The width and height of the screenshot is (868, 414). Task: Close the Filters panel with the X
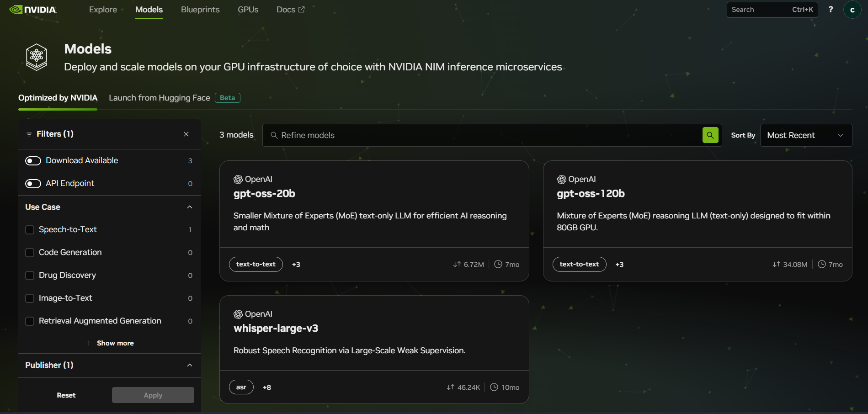[x=186, y=134]
